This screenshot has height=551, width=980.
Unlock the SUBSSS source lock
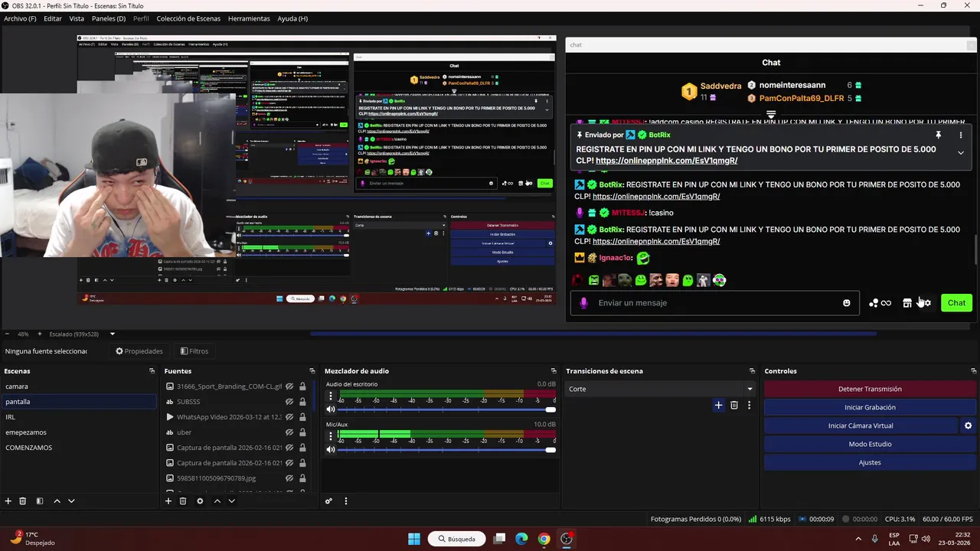[302, 402]
